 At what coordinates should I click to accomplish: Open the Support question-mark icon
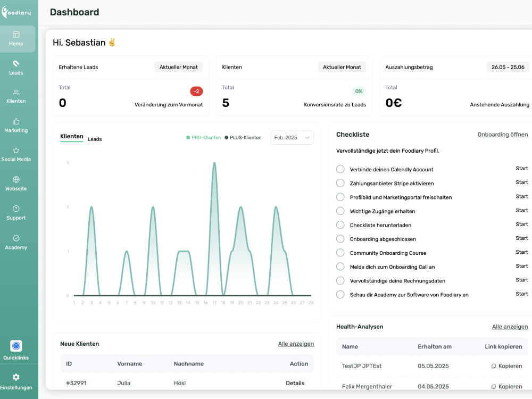pos(16,209)
